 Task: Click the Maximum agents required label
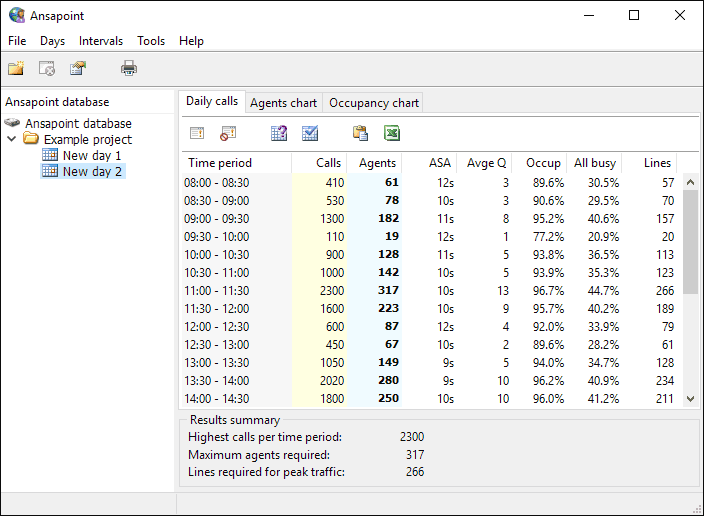259,455
